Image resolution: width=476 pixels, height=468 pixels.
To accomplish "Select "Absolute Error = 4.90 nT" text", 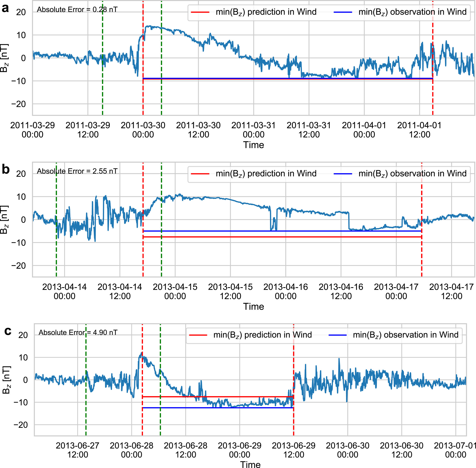I will 78,332.
